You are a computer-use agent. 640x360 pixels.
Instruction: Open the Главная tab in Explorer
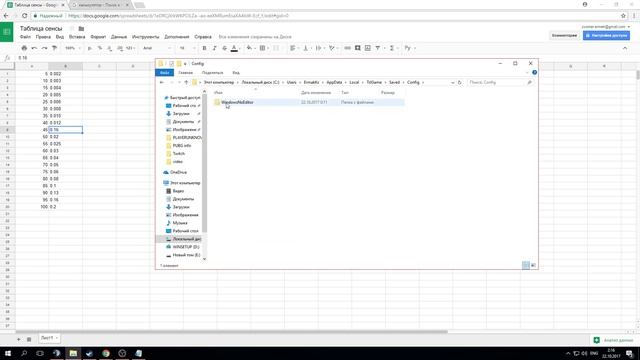(186, 73)
